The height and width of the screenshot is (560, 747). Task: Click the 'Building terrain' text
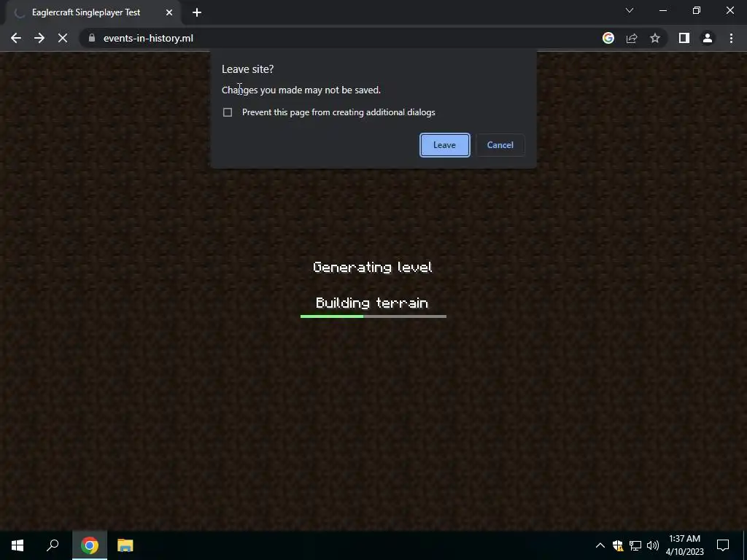tap(372, 303)
